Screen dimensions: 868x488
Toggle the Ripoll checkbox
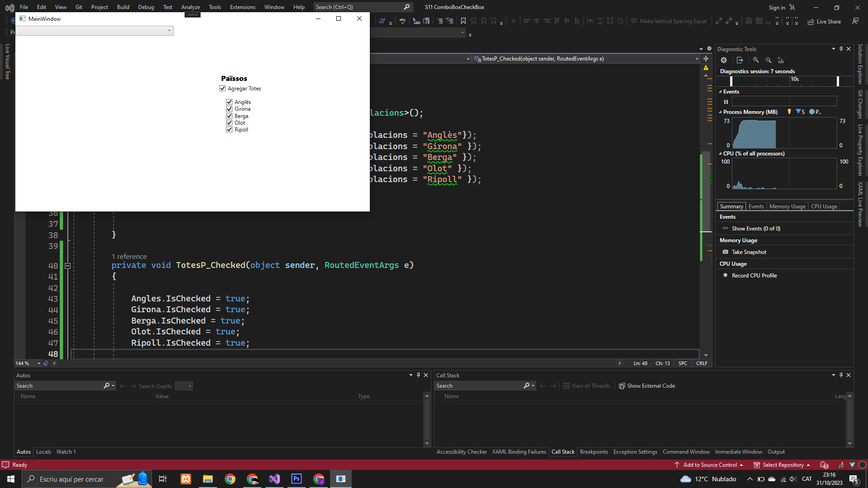click(x=229, y=130)
